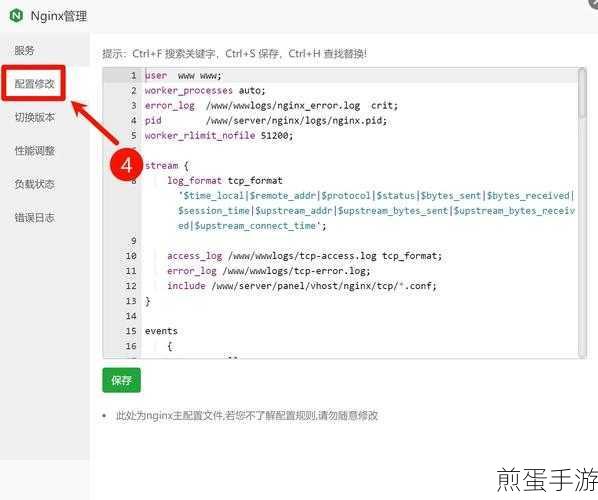Switch to the 切换版本 tab
The height and width of the screenshot is (500, 598).
click(34, 117)
